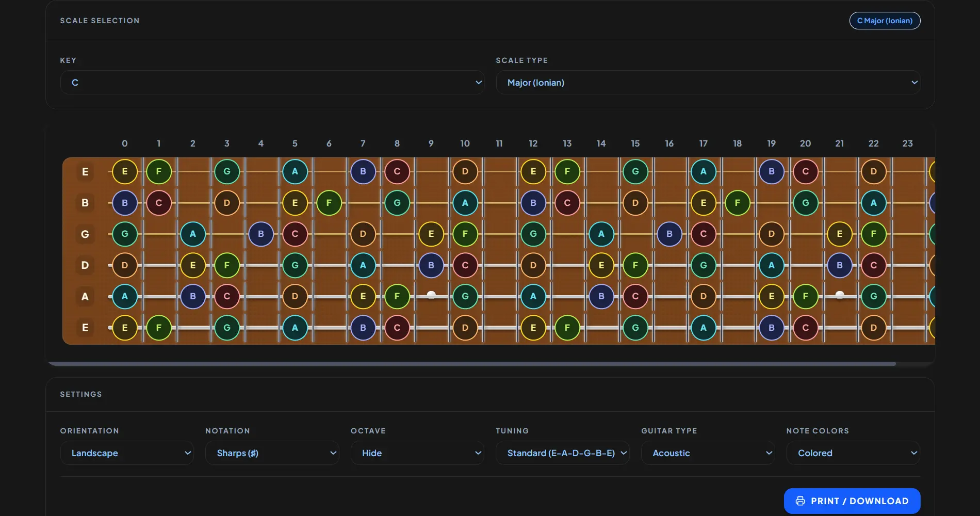This screenshot has width=980, height=516.
Task: Click the Print / Download button
Action: point(852,501)
